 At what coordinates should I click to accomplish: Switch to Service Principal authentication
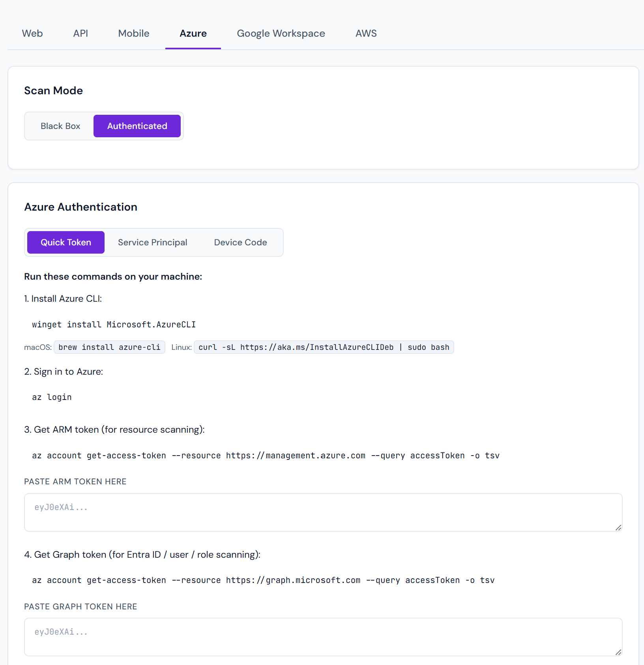(153, 243)
